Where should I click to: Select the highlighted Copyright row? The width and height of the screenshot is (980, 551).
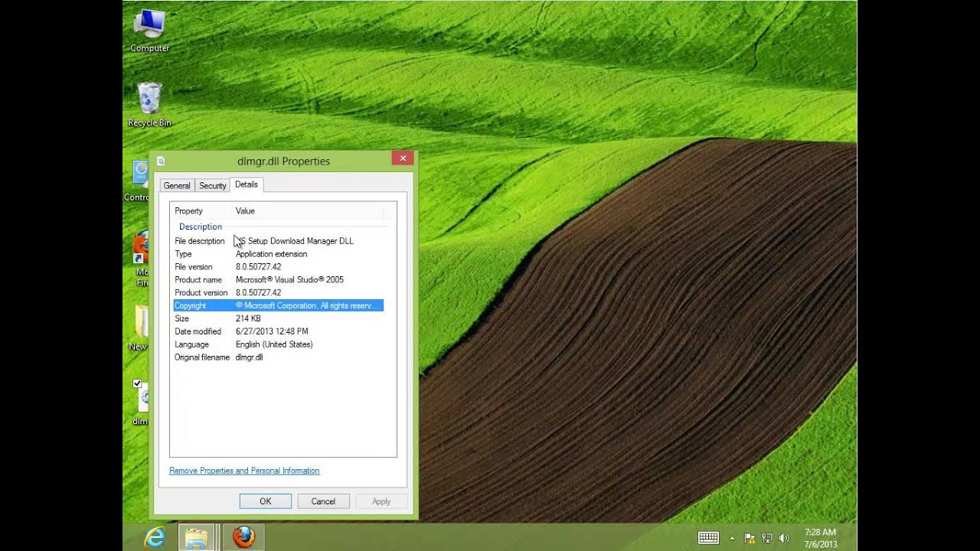point(279,305)
